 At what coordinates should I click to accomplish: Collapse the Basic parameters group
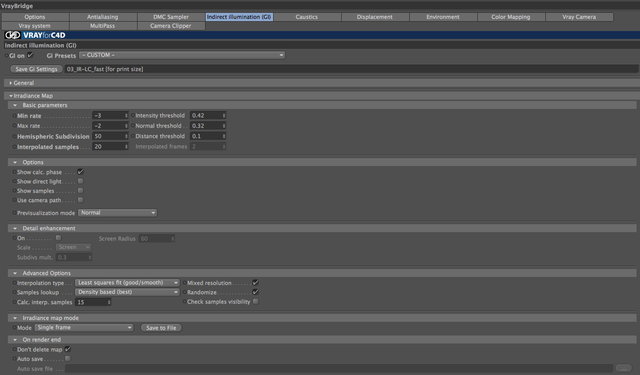pos(15,105)
